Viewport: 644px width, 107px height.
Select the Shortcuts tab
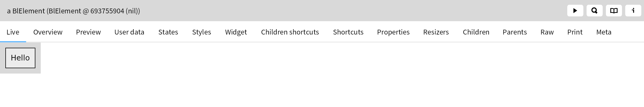(x=348, y=32)
